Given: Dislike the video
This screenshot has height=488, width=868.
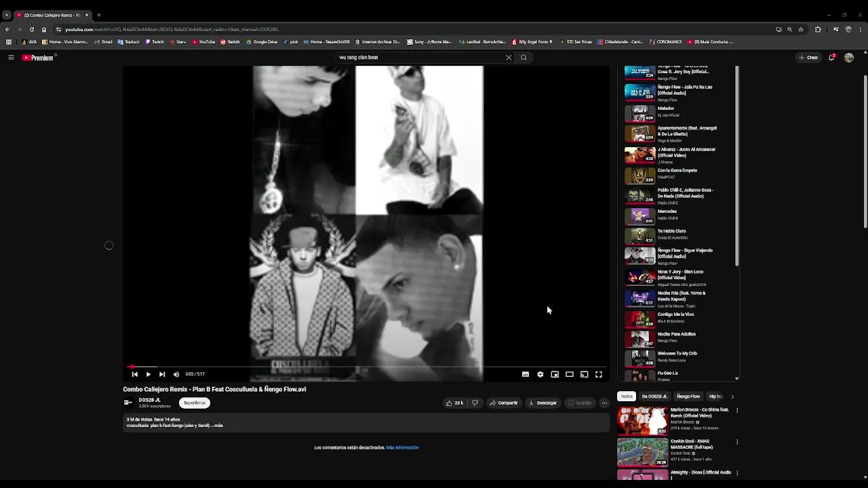Looking at the screenshot, I should pyautogui.click(x=475, y=403).
